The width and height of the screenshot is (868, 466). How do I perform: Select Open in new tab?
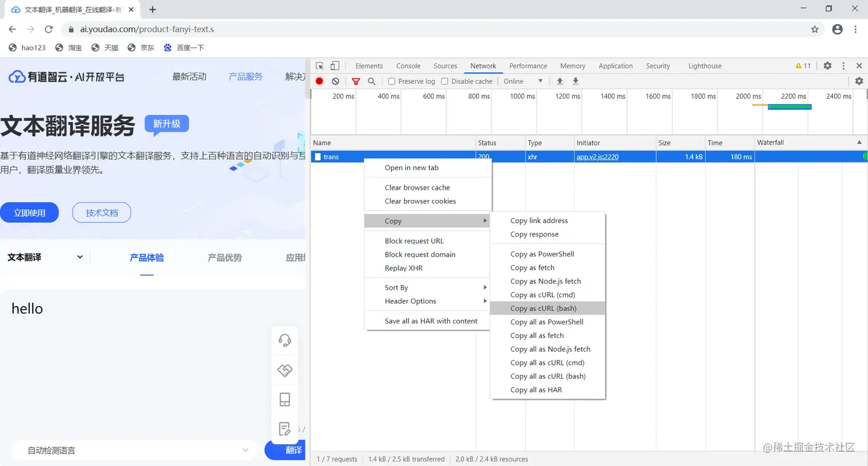(x=427, y=168)
